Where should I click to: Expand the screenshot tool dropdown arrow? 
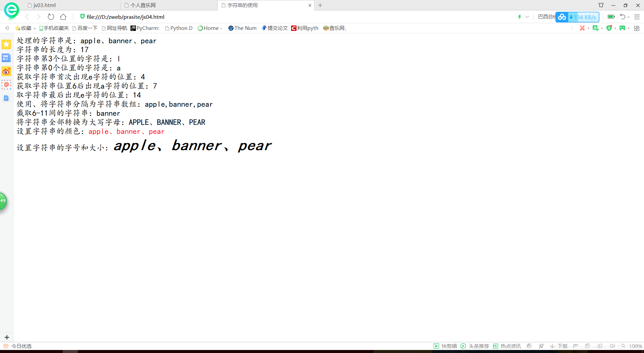click(x=588, y=29)
